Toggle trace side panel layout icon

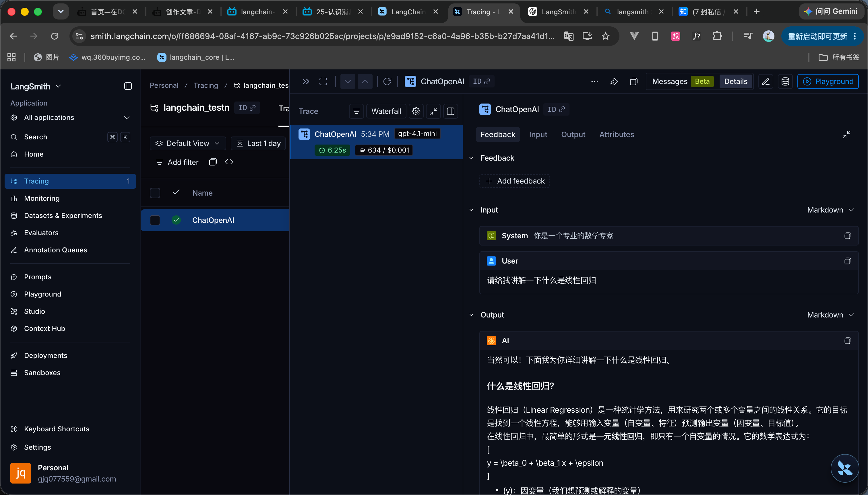point(450,111)
